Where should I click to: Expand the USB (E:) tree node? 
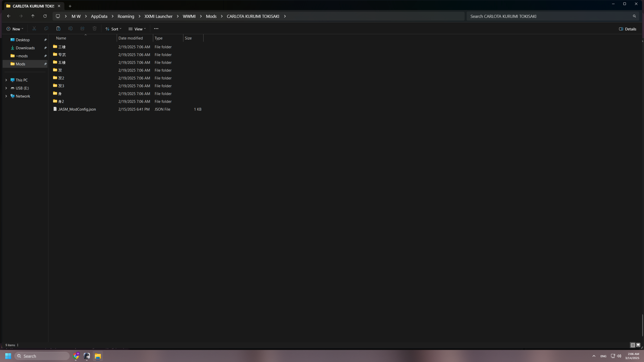6,88
